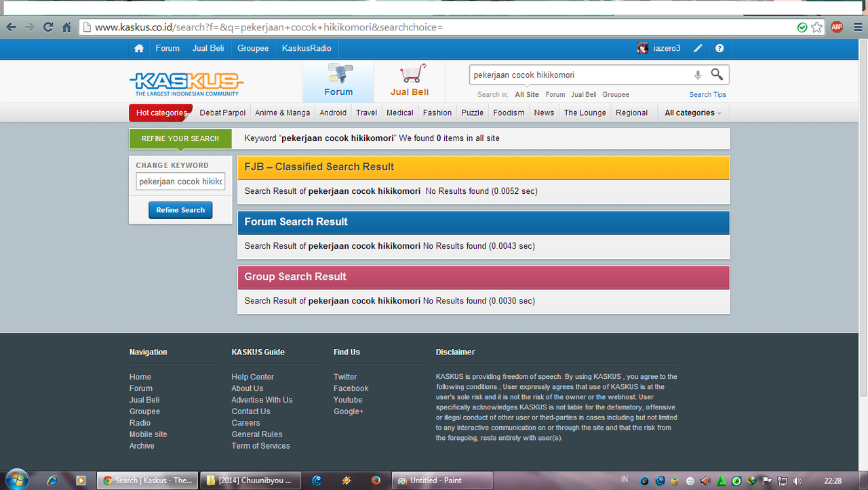Click the Refine Search button

click(x=180, y=210)
